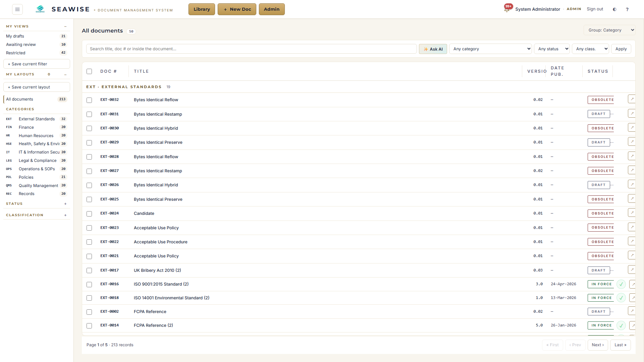The width and height of the screenshot is (644, 362).
Task: Select My drafts view
Action: [x=36, y=36]
